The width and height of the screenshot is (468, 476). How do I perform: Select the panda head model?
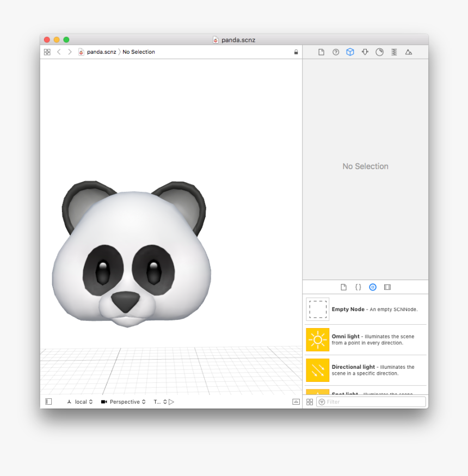132,254
